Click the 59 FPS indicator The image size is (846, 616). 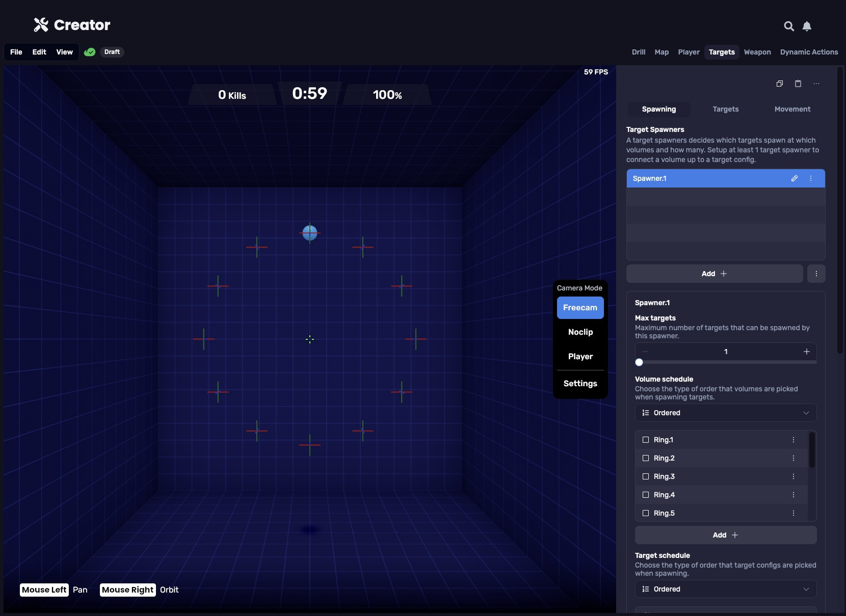596,72
